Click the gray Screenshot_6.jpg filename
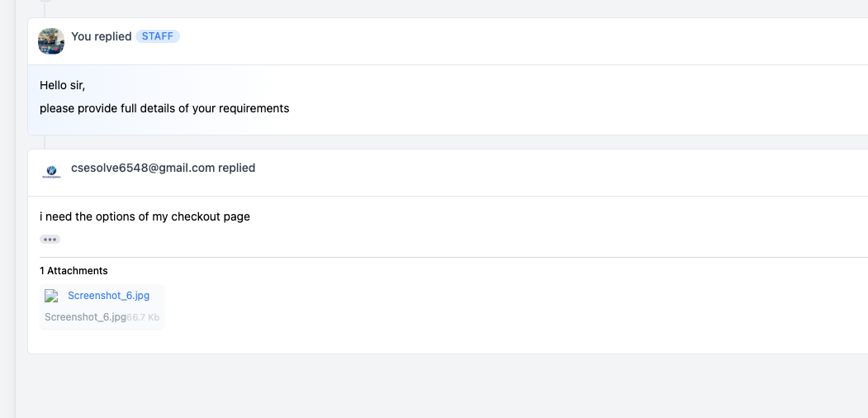The height and width of the screenshot is (418, 868). (85, 317)
